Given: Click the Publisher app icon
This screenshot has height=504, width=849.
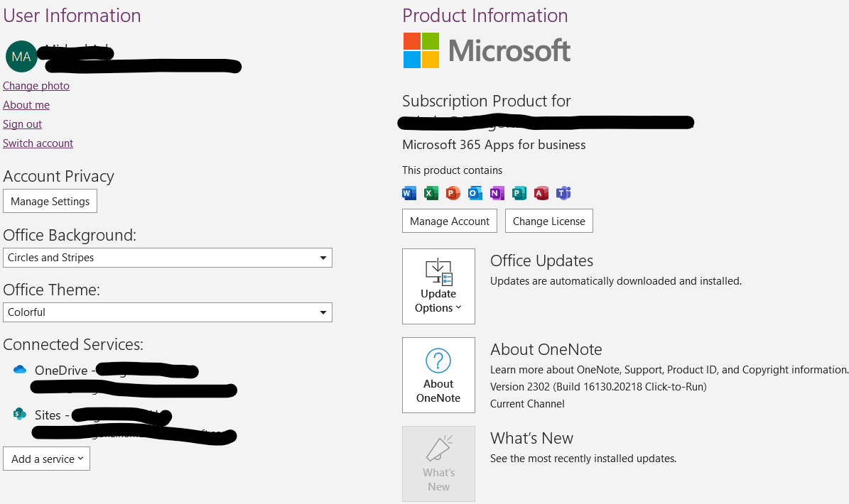Looking at the screenshot, I should 519,193.
